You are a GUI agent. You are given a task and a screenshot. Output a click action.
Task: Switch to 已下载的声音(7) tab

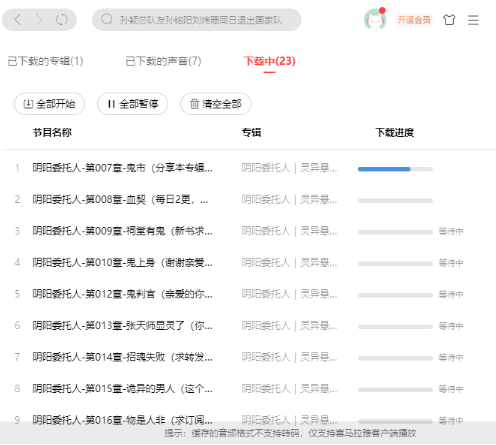[x=163, y=61]
